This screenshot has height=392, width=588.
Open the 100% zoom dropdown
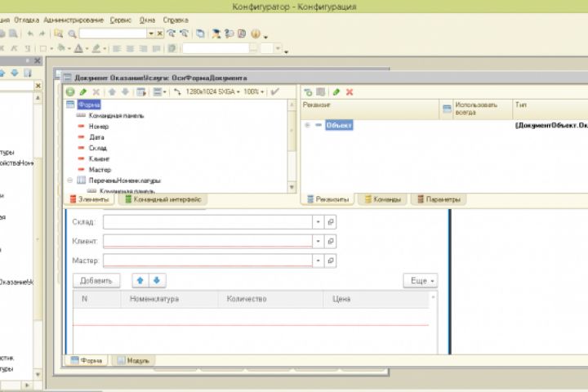pos(254,92)
